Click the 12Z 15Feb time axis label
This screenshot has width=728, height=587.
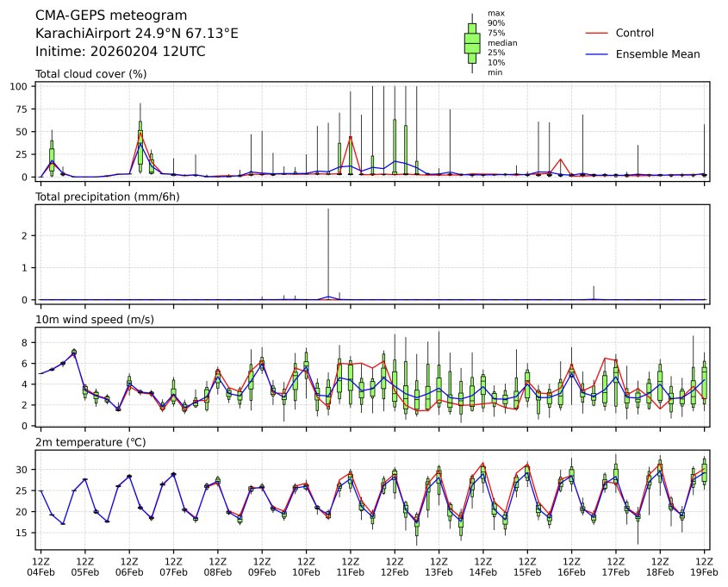[527, 566]
